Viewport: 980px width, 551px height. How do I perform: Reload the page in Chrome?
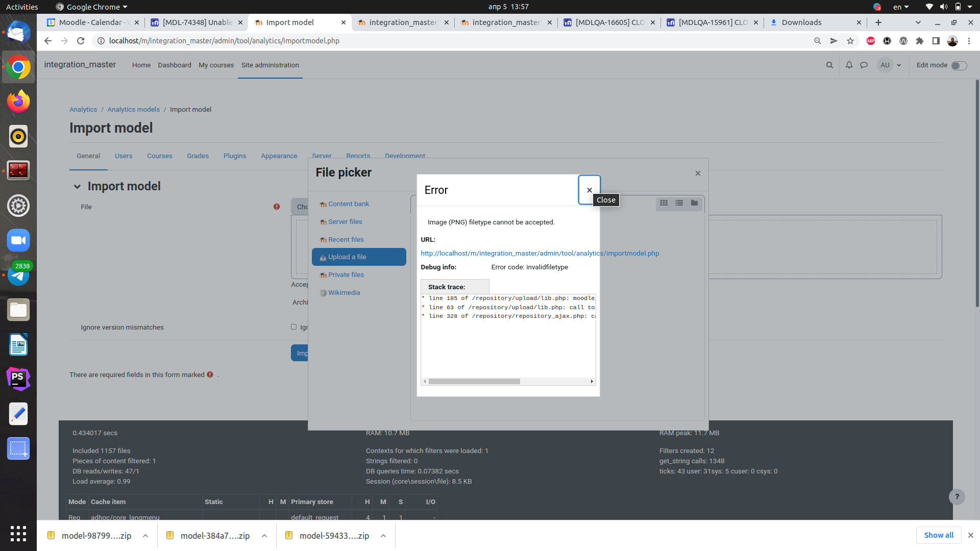click(81, 41)
